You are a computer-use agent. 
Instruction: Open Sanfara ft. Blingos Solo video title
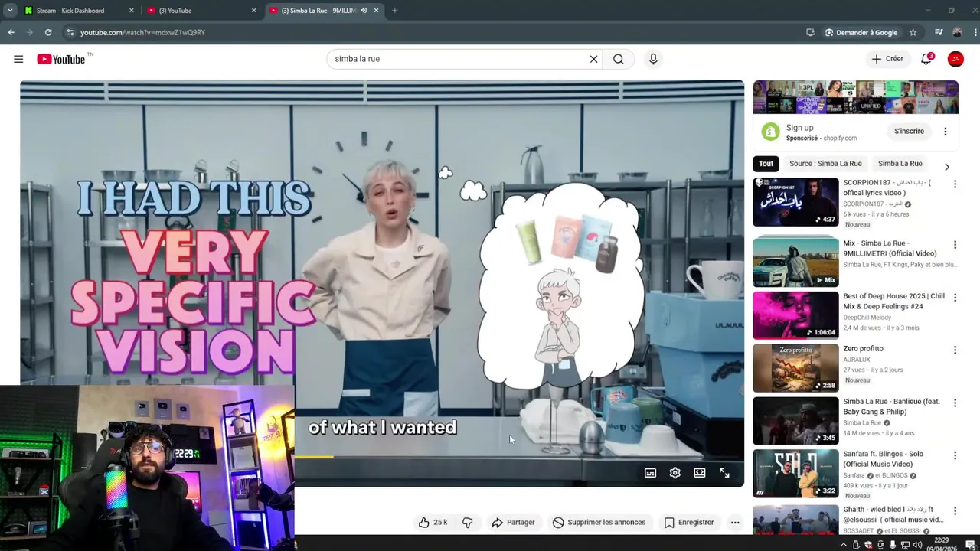(883, 459)
